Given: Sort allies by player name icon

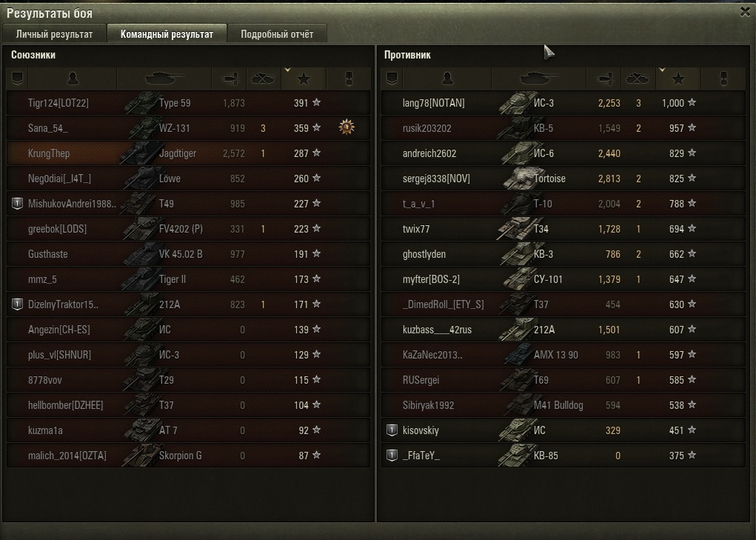Looking at the screenshot, I should coord(73,79).
